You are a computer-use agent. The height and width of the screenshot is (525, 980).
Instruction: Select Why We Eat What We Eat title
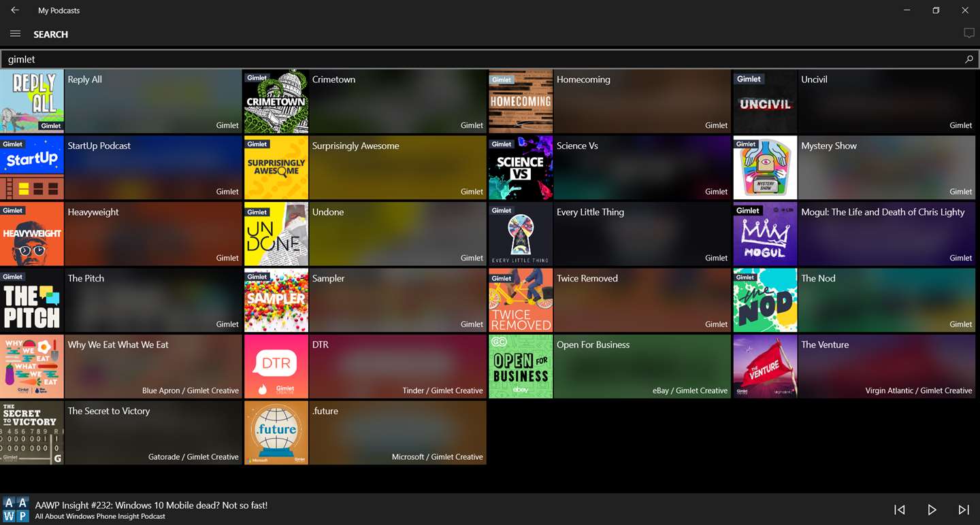pyautogui.click(x=118, y=345)
